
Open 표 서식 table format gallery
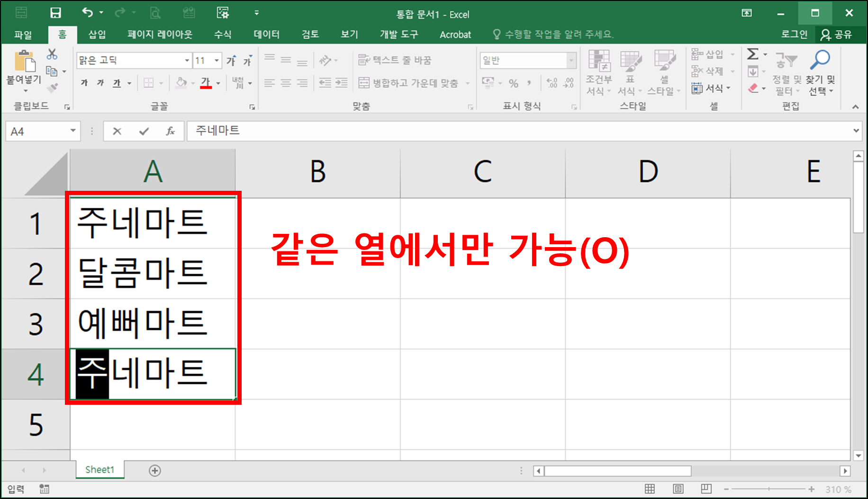(630, 72)
